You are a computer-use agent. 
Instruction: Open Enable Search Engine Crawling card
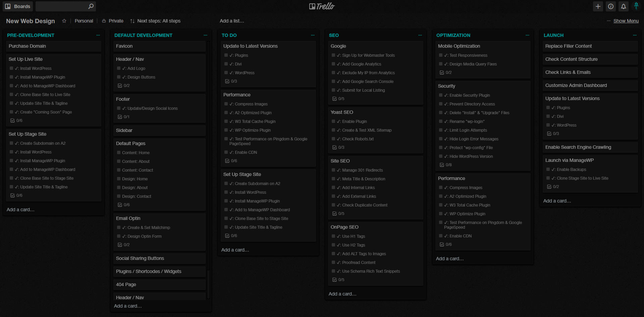click(590, 147)
